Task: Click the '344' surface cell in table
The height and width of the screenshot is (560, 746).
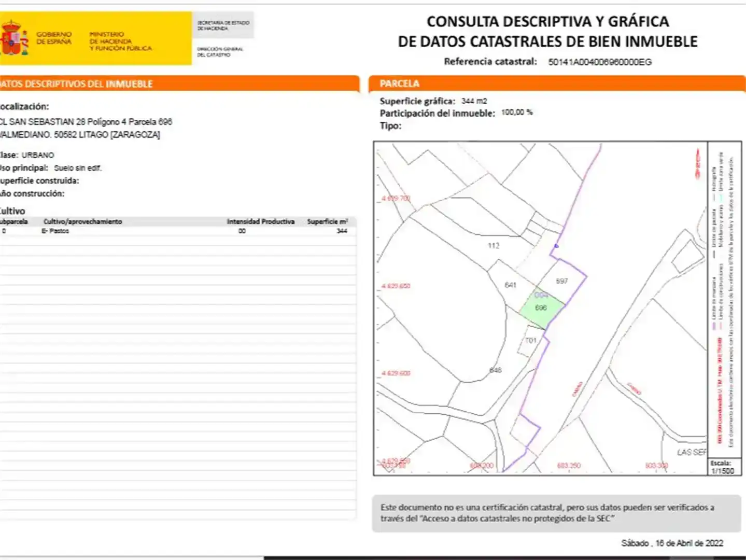Action: (342, 231)
